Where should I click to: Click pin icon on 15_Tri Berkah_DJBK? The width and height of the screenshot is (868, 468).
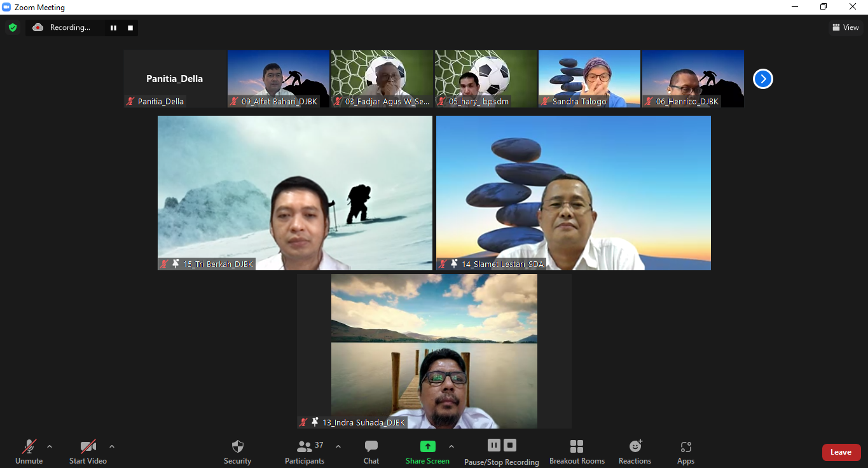(176, 264)
